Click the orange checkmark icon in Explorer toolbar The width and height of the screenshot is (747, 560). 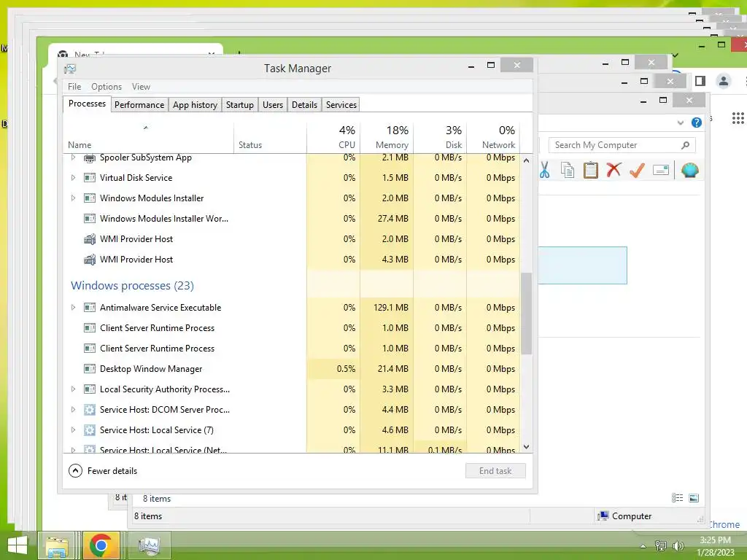click(637, 170)
